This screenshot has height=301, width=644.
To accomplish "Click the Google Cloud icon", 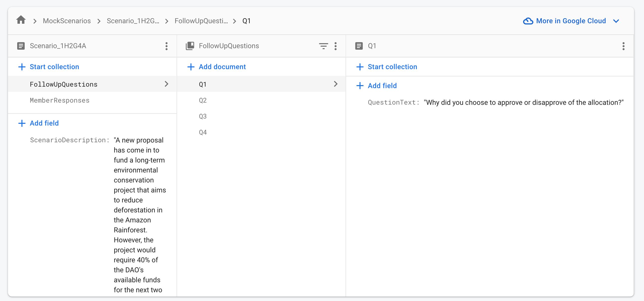I will (x=528, y=21).
